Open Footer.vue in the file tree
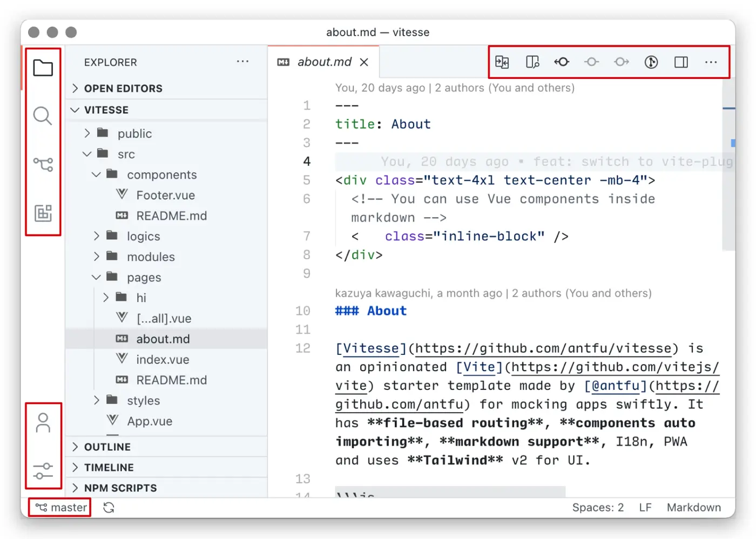This screenshot has width=756, height=539. click(165, 195)
